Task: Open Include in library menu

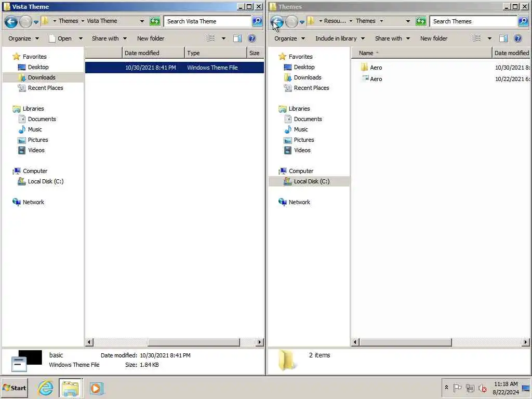Action: click(x=340, y=38)
